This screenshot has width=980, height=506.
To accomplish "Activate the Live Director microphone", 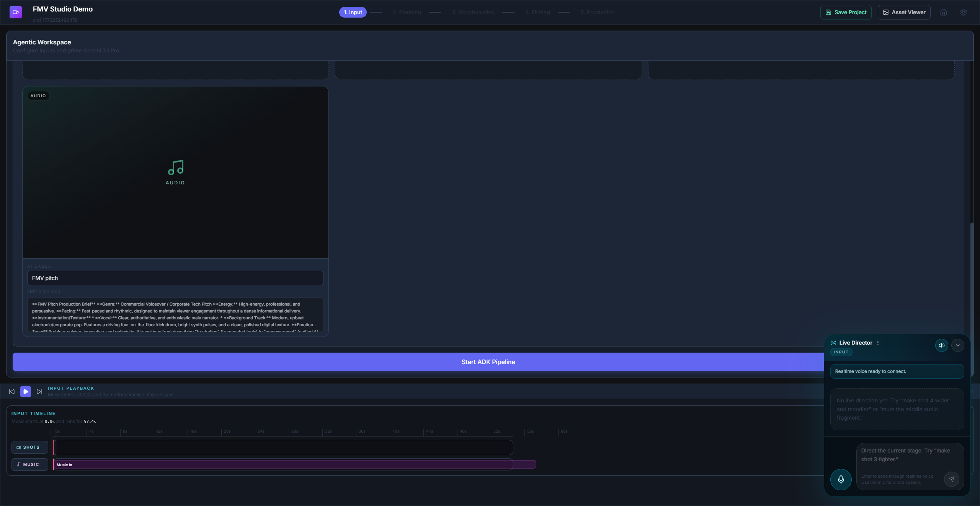I will [841, 479].
